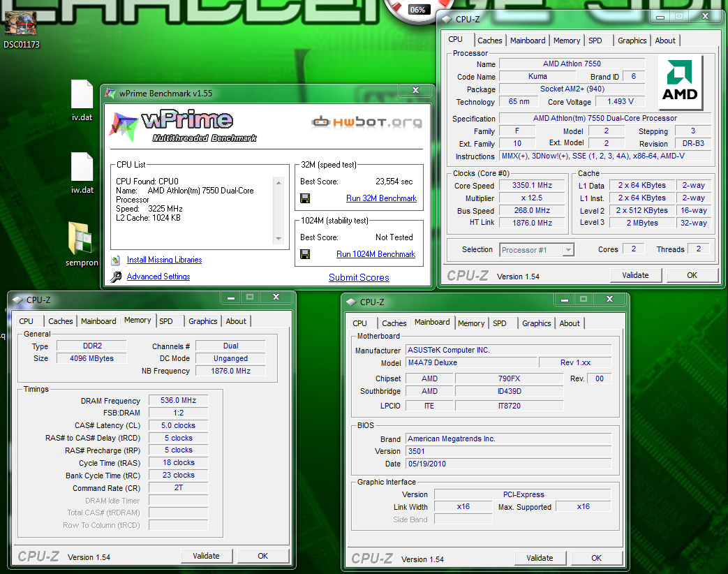Click the CPU-Z title icon in Mainboard window
This screenshot has width=728, height=574.
(x=352, y=302)
